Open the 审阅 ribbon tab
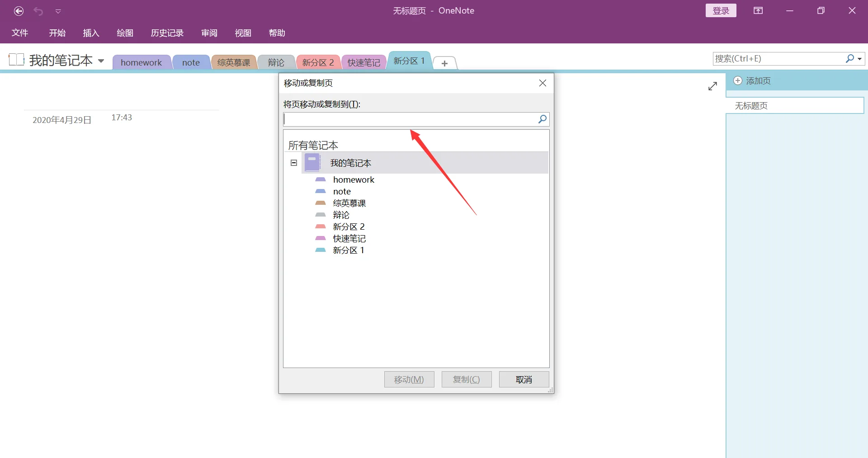Viewport: 868px width, 458px height. [209, 33]
